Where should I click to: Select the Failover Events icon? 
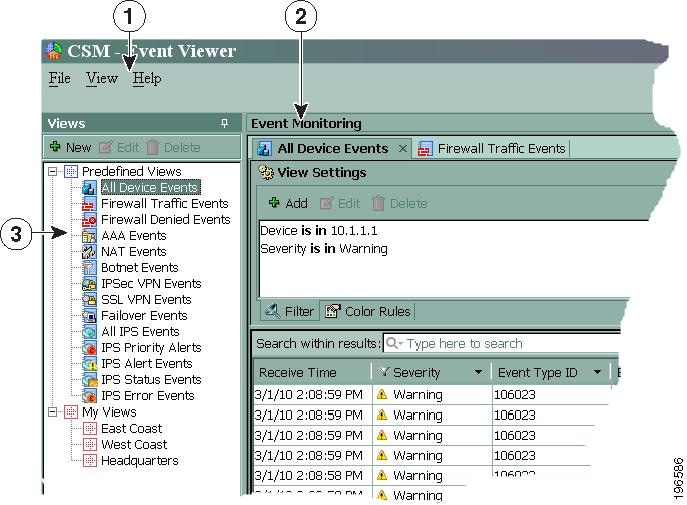[x=89, y=316]
